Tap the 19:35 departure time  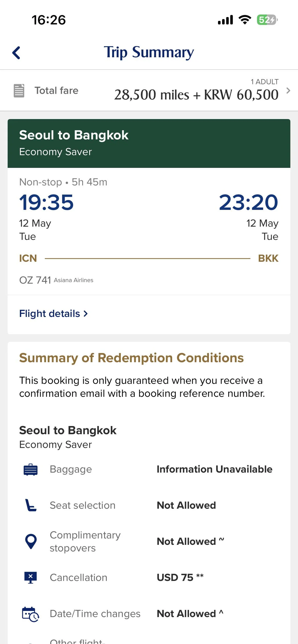[x=46, y=202]
